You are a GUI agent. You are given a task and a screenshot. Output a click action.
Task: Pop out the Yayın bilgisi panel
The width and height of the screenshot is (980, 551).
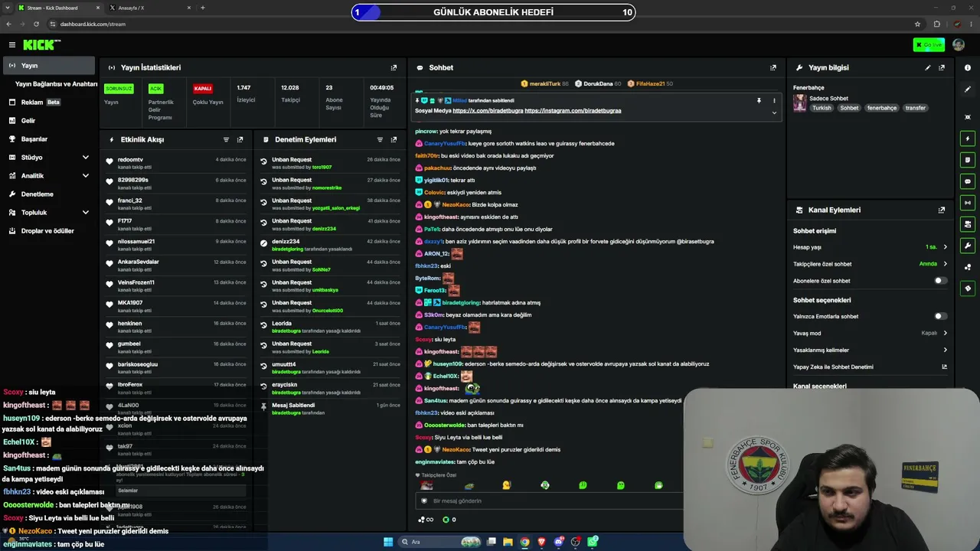click(x=942, y=67)
